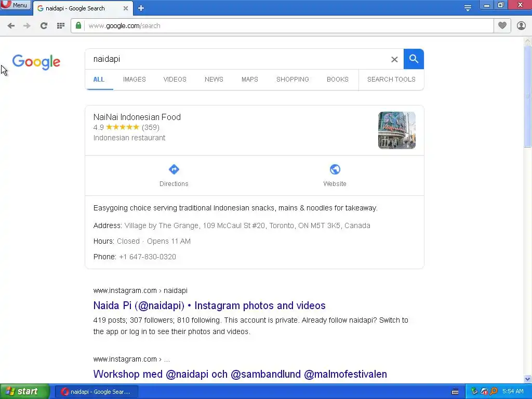Click the restaurant address text
This screenshot has height=399, width=532.
[247, 225]
